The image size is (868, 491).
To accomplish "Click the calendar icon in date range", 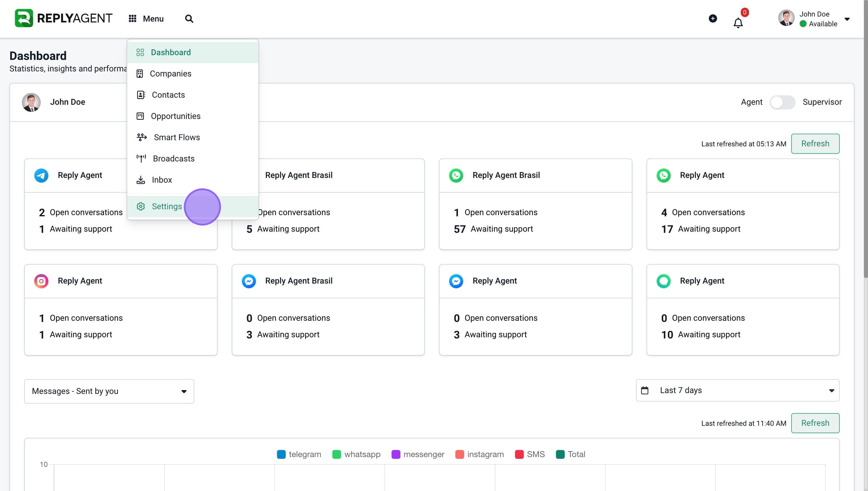I will (644, 390).
